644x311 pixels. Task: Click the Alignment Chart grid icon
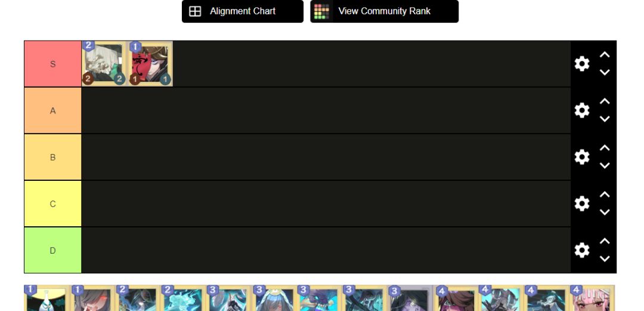pyautogui.click(x=195, y=11)
